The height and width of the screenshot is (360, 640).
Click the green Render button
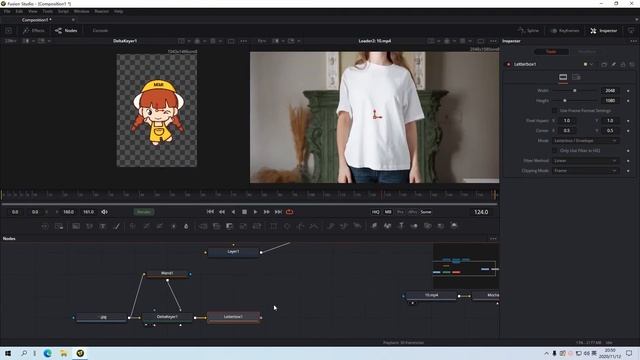[144, 212]
